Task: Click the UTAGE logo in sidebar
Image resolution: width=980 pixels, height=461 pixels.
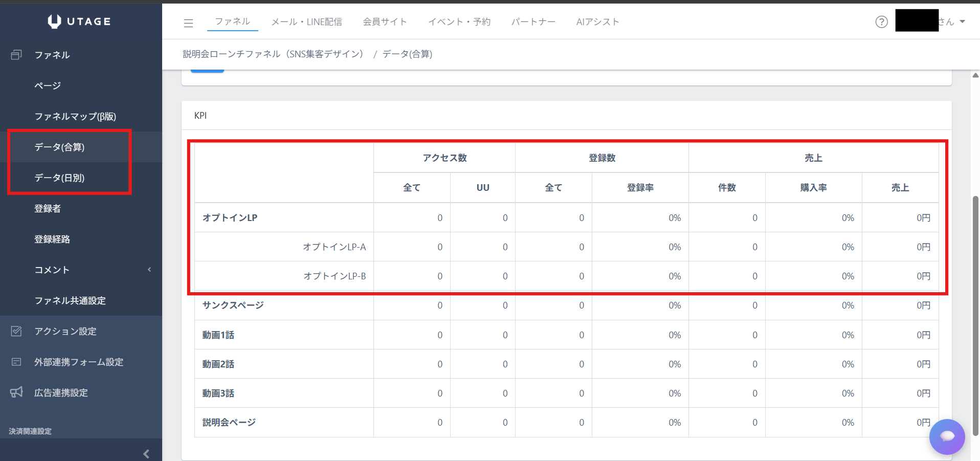Action: 80,21
